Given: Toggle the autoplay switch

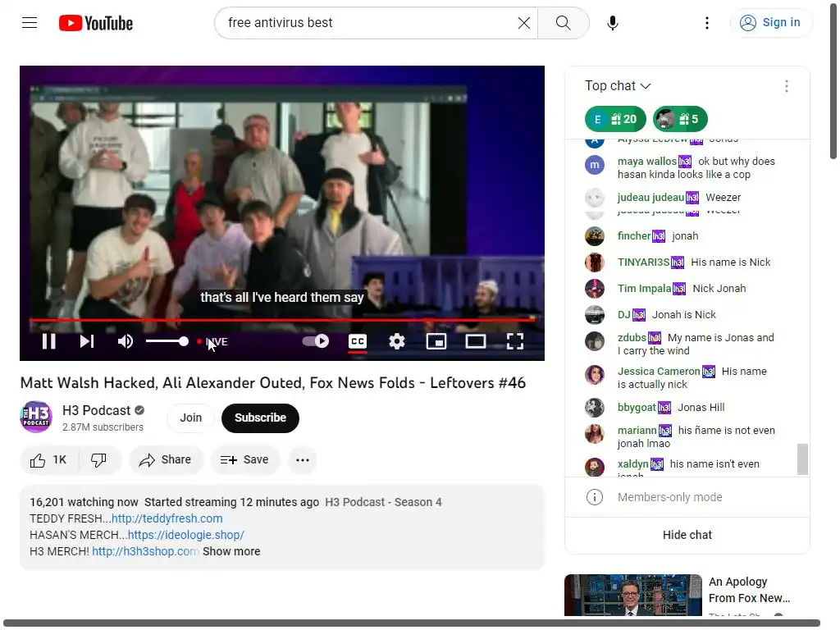Looking at the screenshot, I should (316, 341).
